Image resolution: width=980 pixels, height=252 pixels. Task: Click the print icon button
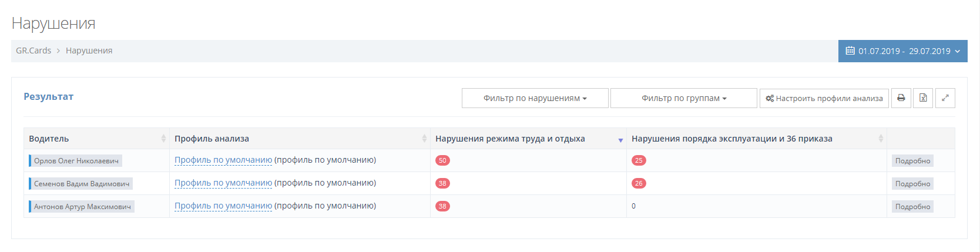[x=901, y=98]
